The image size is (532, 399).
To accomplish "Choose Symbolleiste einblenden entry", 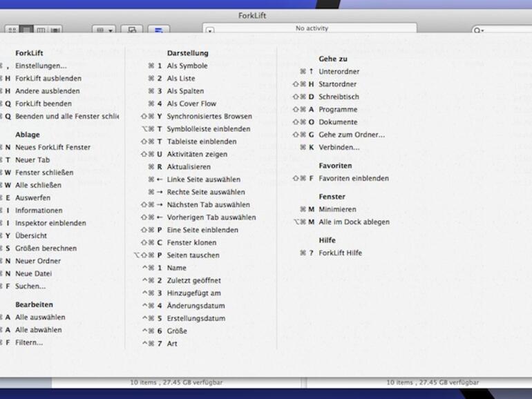I will [x=209, y=129].
